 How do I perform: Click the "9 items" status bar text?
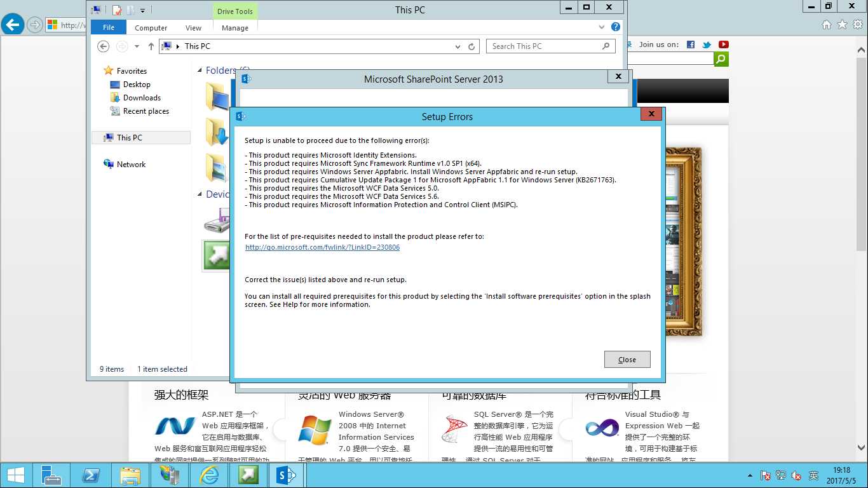112,369
